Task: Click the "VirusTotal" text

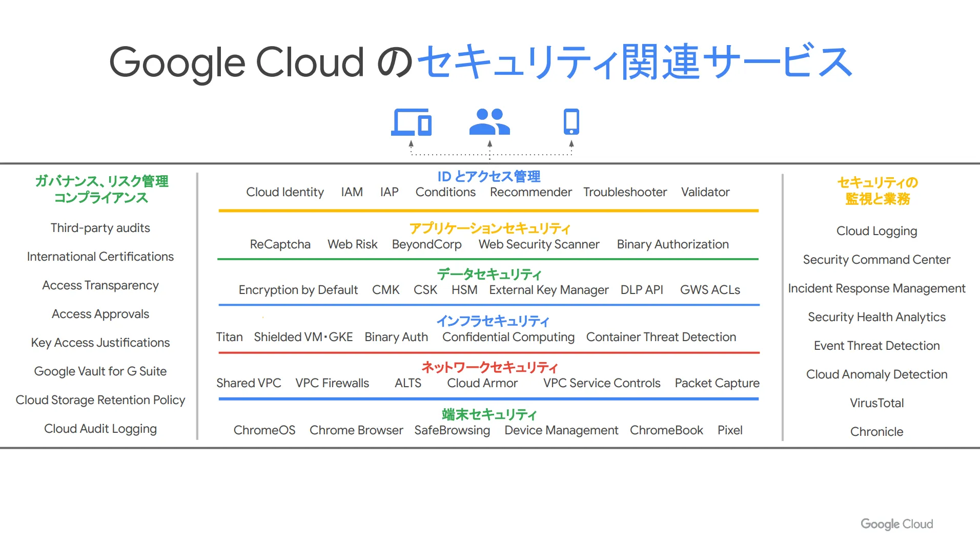Action: 877,403
